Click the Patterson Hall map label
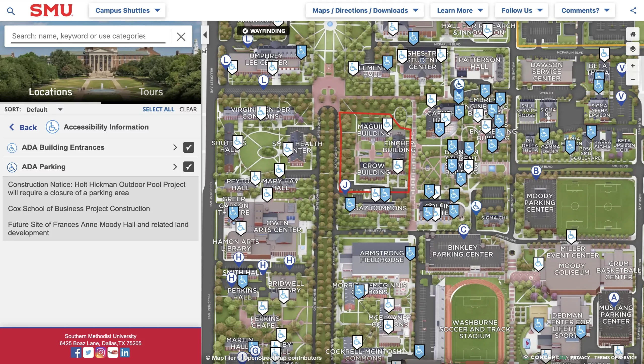644x364 pixels. click(x=479, y=63)
